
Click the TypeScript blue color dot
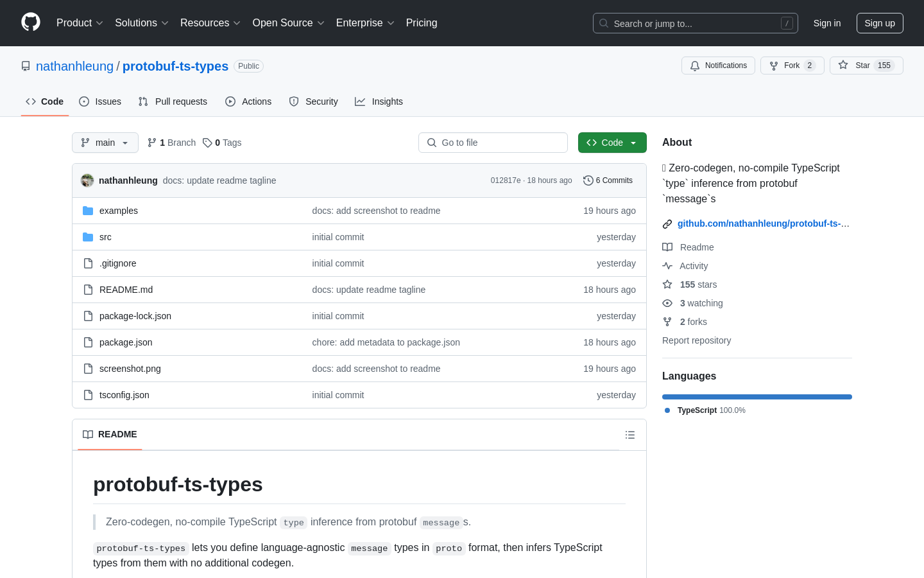[667, 410]
